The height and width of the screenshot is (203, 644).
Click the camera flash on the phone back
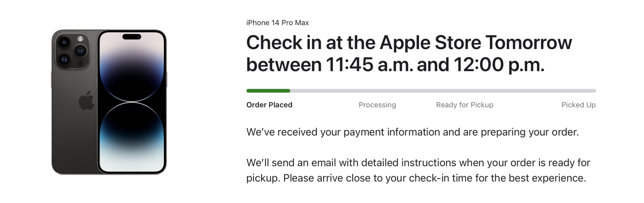pyautogui.click(x=80, y=39)
